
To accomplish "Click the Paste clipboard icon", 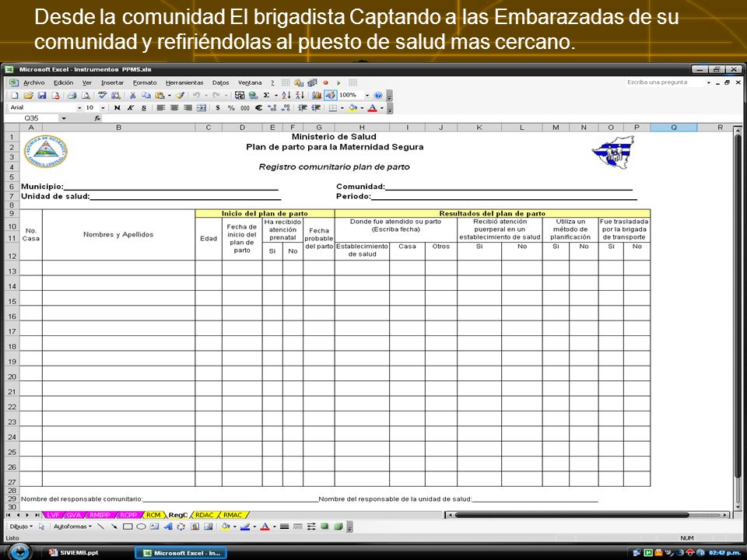I will (x=160, y=95).
